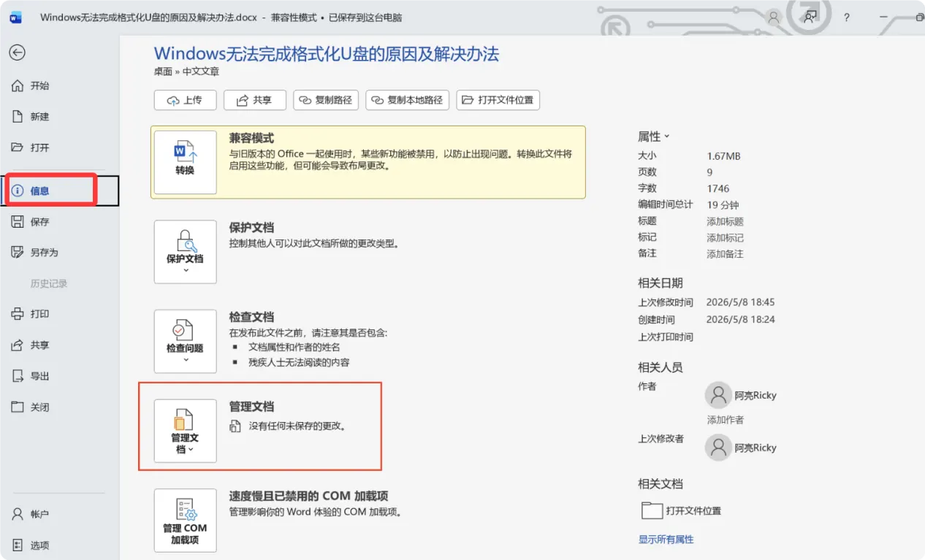Open the 开始 home page
Image resolution: width=925 pixels, height=560 pixels.
pos(39,85)
